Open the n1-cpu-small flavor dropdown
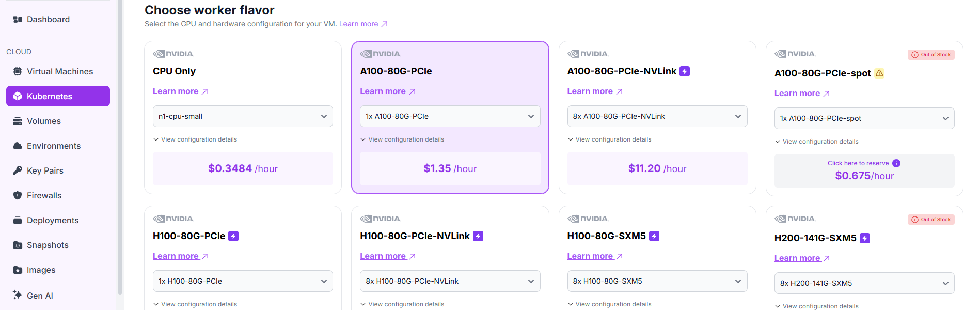Viewport: 980px width, 310px height. tap(243, 116)
